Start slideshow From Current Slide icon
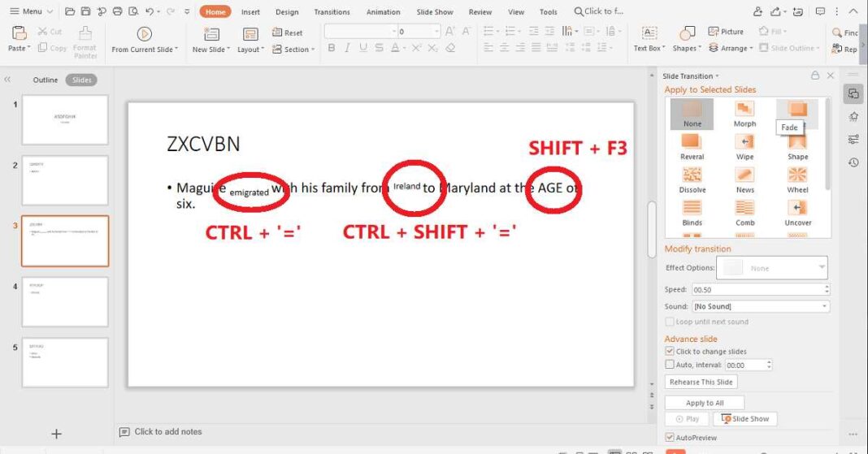868x454 pixels. (x=145, y=34)
